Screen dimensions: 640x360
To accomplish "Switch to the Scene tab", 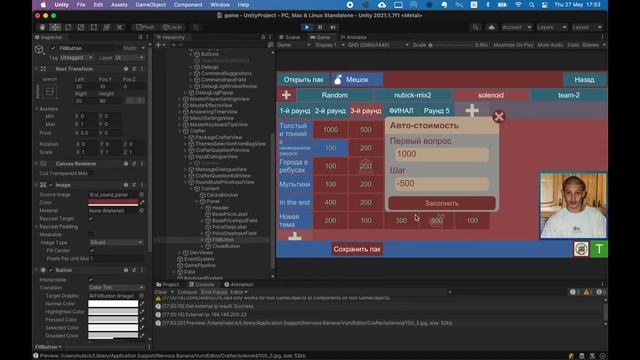I will (x=289, y=37).
